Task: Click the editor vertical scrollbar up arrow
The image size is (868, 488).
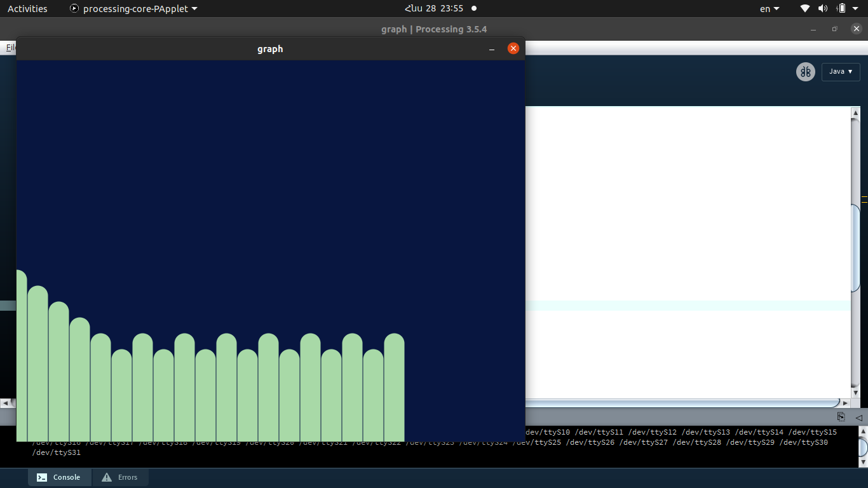Action: click(855, 113)
